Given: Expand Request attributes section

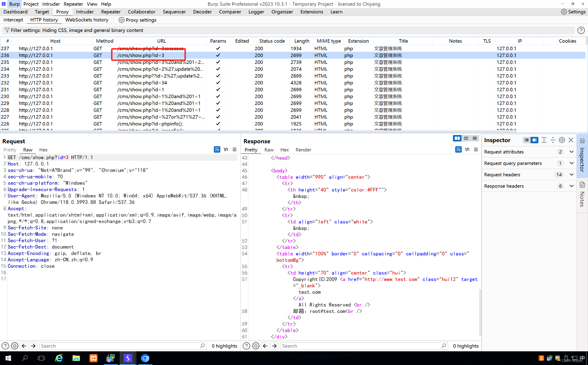Looking at the screenshot, I should coord(571,152).
